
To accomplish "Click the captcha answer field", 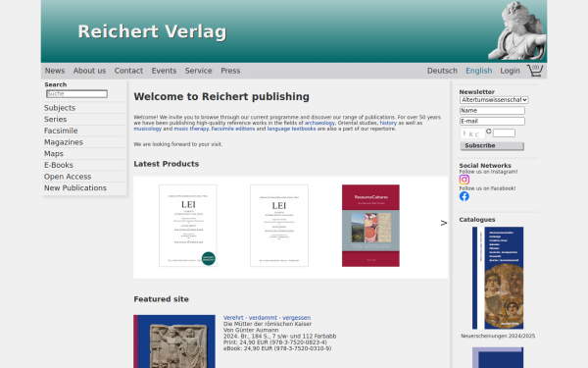I will [x=504, y=132].
